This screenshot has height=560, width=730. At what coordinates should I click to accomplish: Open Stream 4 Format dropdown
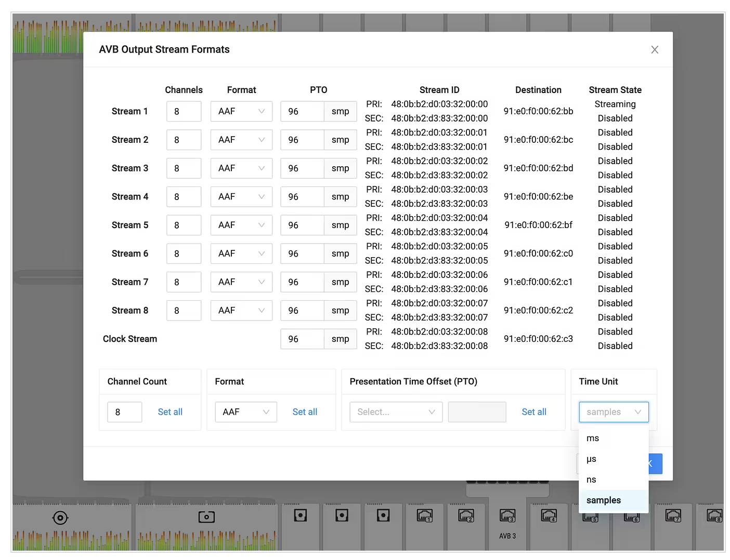[x=241, y=197]
